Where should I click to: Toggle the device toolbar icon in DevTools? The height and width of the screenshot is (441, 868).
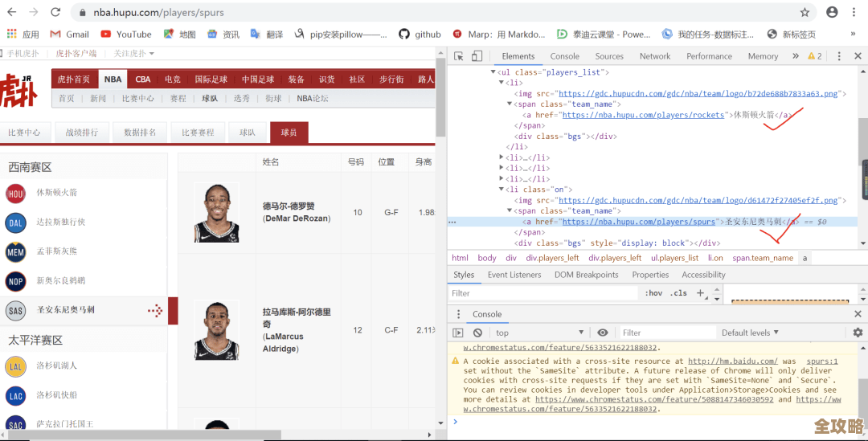[477, 56]
